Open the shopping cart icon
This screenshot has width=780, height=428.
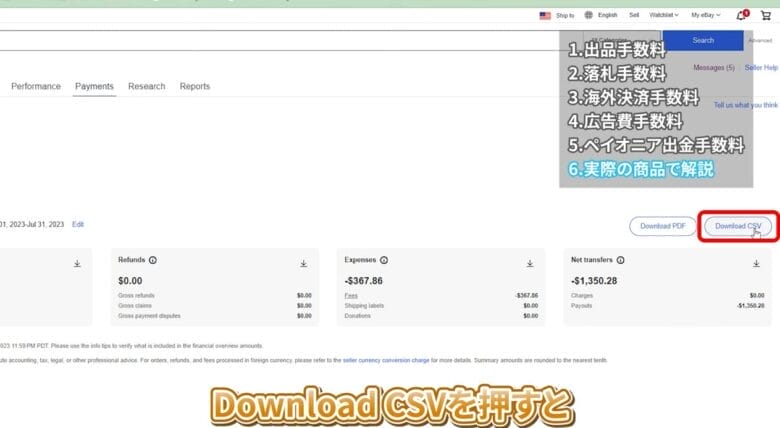click(766, 16)
